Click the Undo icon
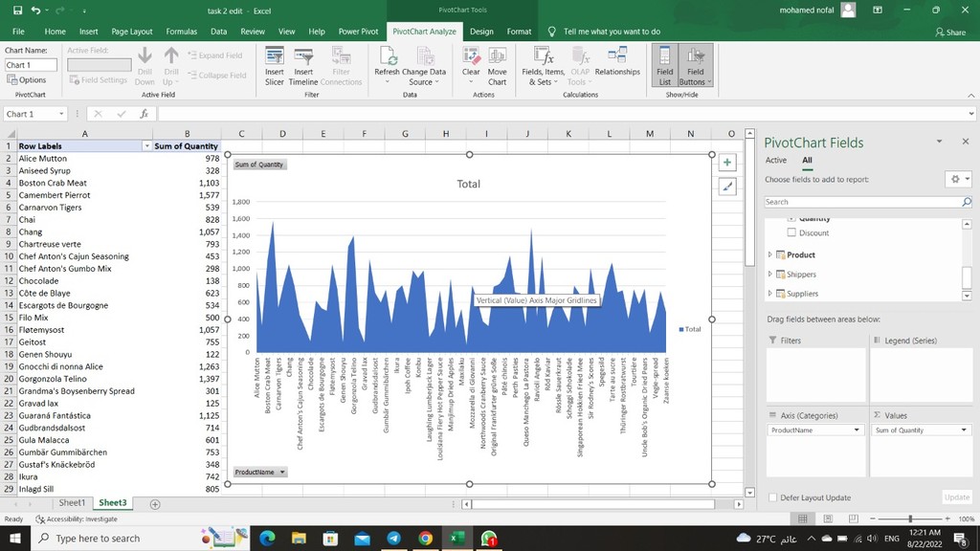The height and width of the screenshot is (551, 980). point(35,10)
